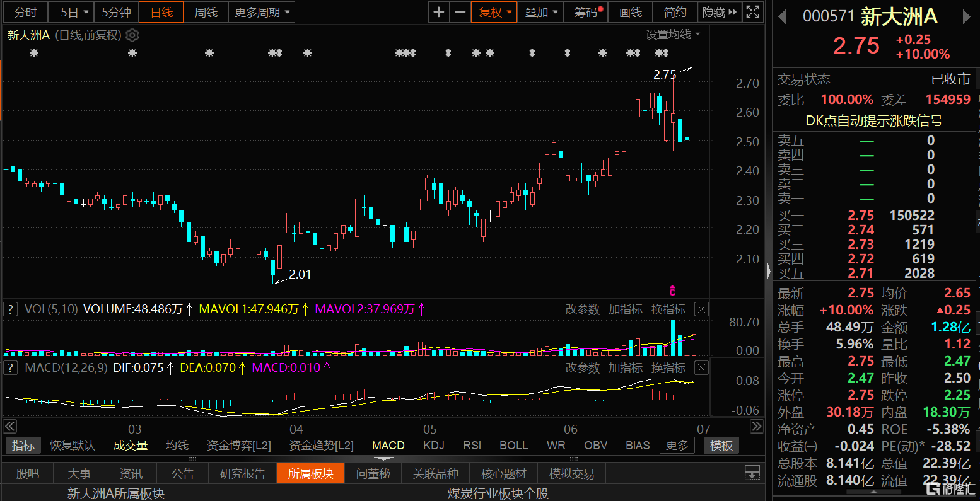Viewport: 980px width, 501px height.
Task: Click the leftmost star event marker above the chart
Action: [x=34, y=54]
